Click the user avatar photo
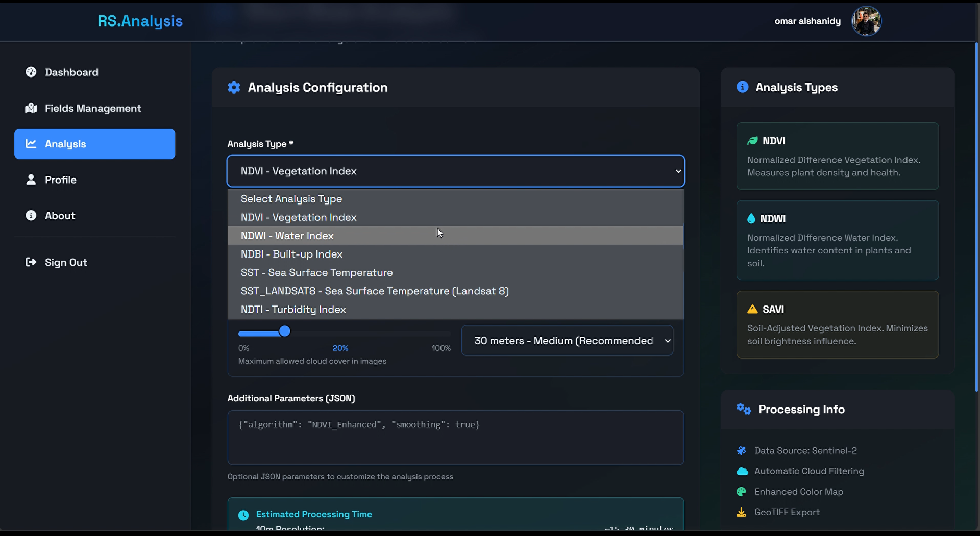Image resolution: width=980 pixels, height=536 pixels. click(866, 21)
